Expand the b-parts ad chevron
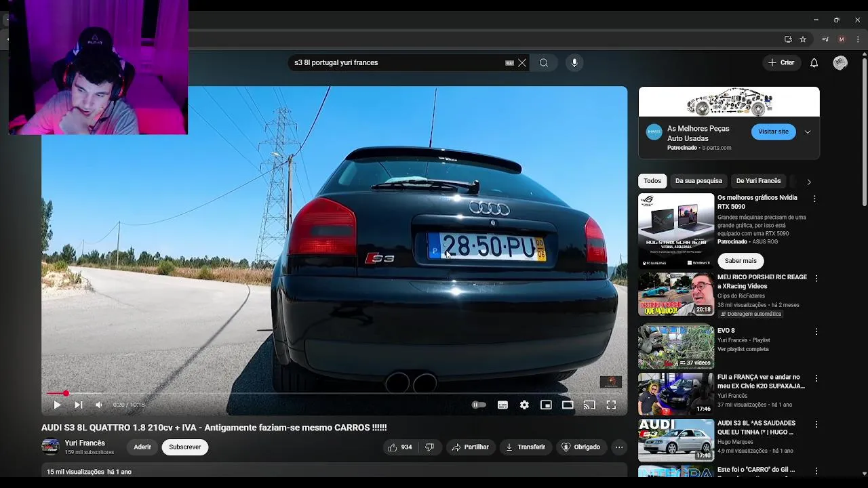The image size is (868, 488). [808, 132]
